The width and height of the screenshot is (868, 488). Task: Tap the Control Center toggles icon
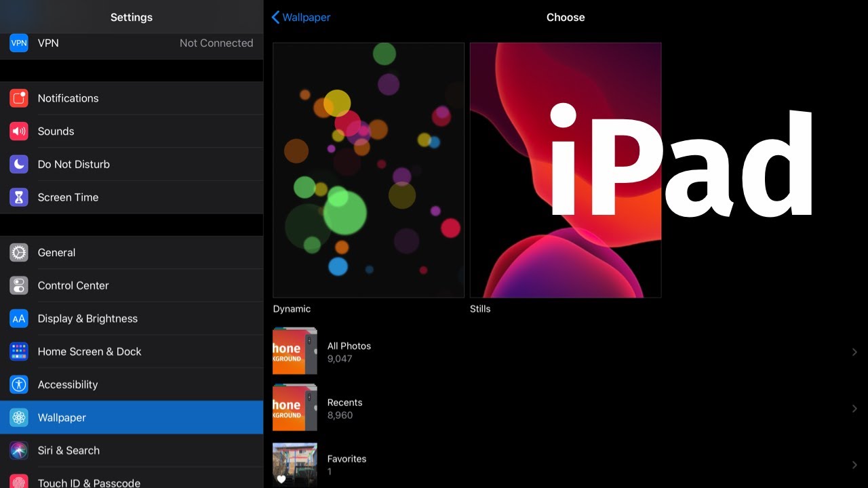(x=19, y=285)
